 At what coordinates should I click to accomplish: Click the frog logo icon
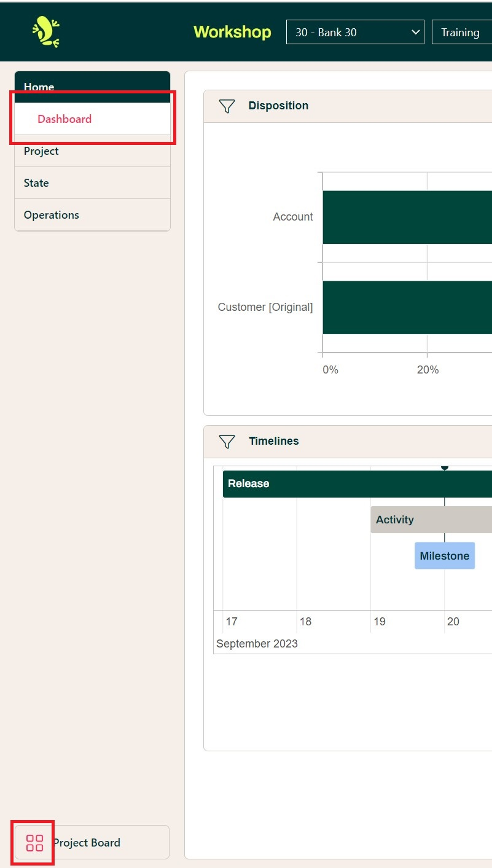46,32
